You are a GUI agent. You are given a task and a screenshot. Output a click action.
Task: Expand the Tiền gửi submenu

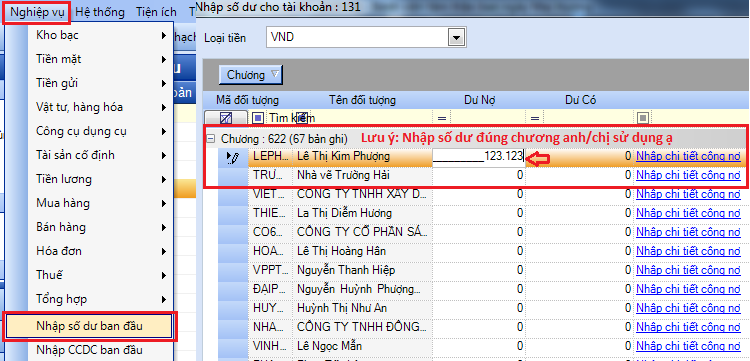(164, 83)
